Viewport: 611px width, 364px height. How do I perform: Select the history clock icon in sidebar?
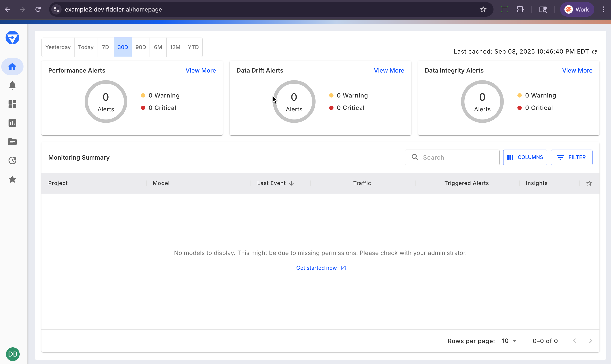pos(12,160)
